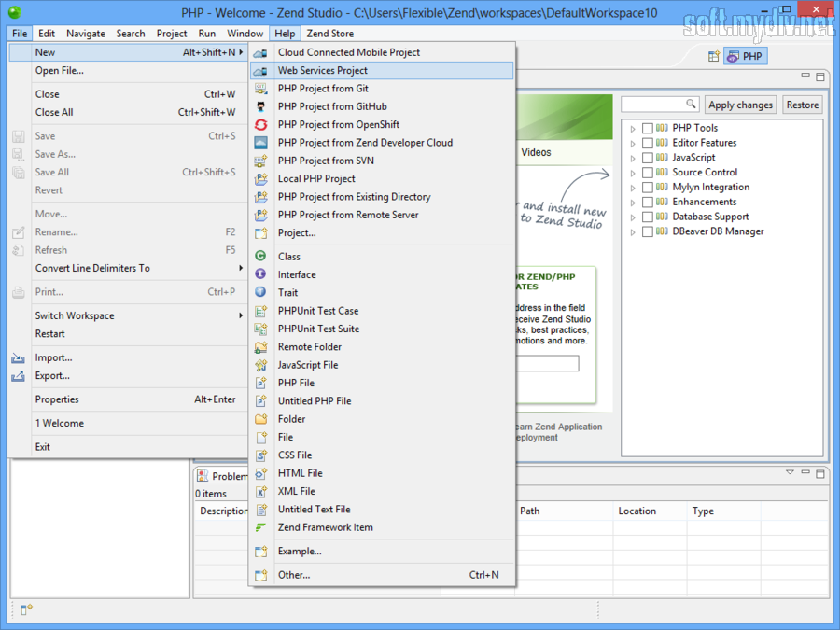Screen dimensions: 840x630
Task: Click the red OpenShift icon
Action: point(260,125)
